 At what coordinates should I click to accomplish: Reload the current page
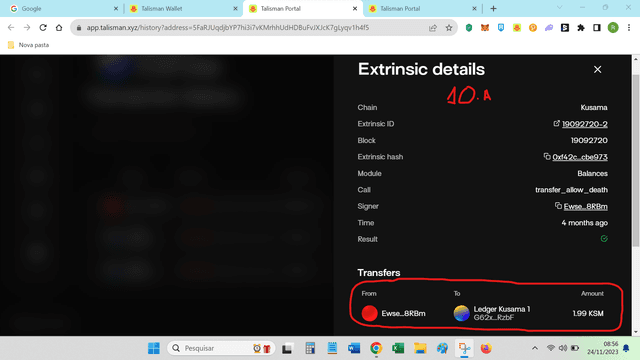point(43,28)
